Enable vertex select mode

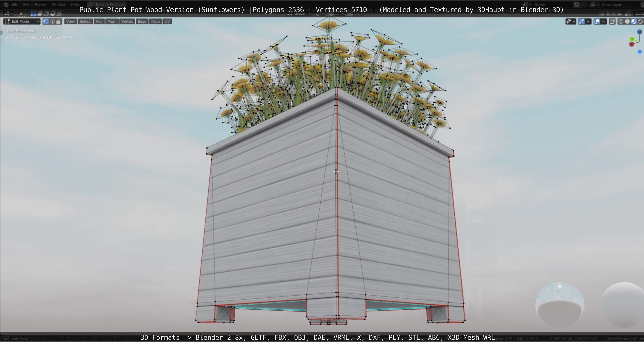[x=46, y=21]
